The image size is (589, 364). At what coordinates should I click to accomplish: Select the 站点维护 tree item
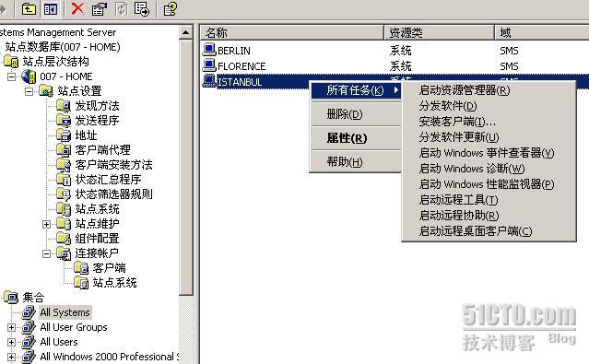pyautogui.click(x=97, y=224)
